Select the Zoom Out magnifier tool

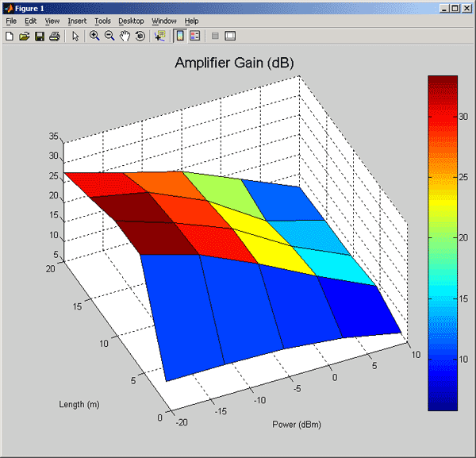(x=109, y=37)
